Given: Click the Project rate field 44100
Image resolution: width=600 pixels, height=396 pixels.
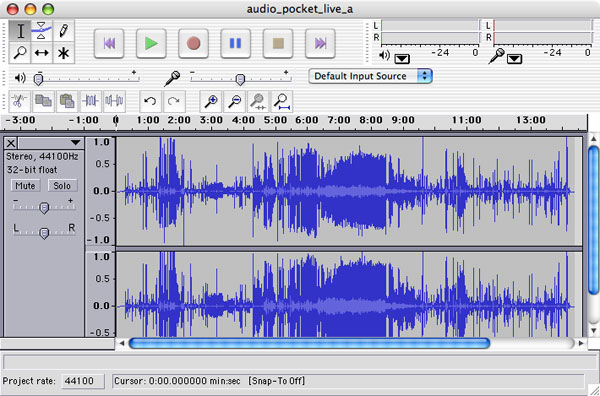Looking at the screenshot, I should tap(83, 381).
